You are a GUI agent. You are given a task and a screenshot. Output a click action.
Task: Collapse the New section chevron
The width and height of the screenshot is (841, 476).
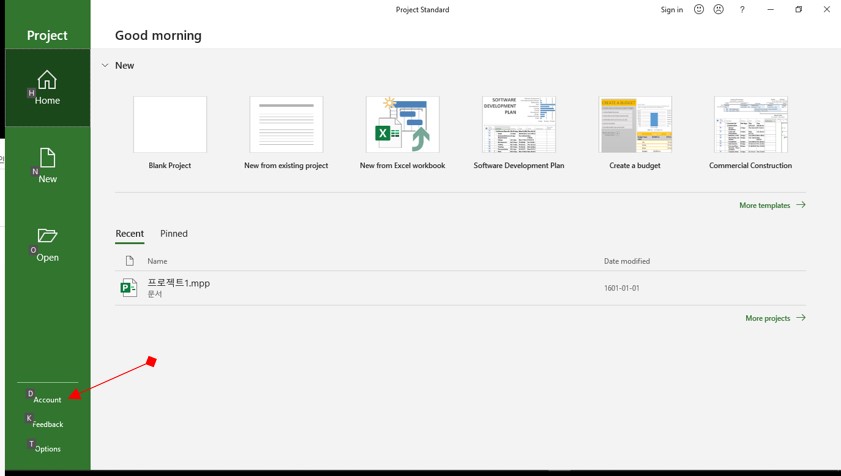(105, 65)
